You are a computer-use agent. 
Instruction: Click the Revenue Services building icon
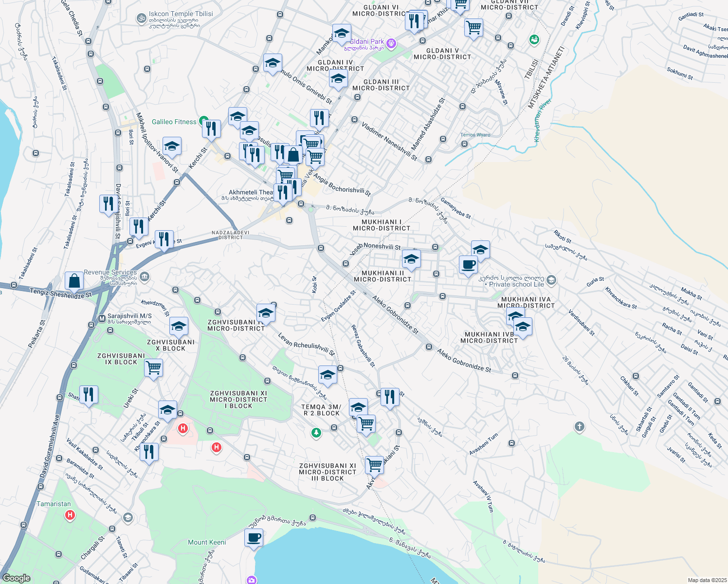tap(145, 277)
